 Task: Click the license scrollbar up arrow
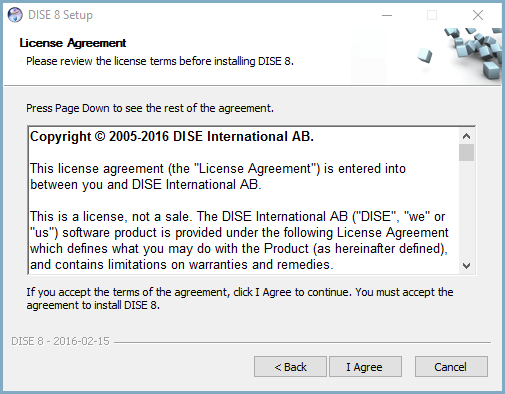(x=466, y=136)
